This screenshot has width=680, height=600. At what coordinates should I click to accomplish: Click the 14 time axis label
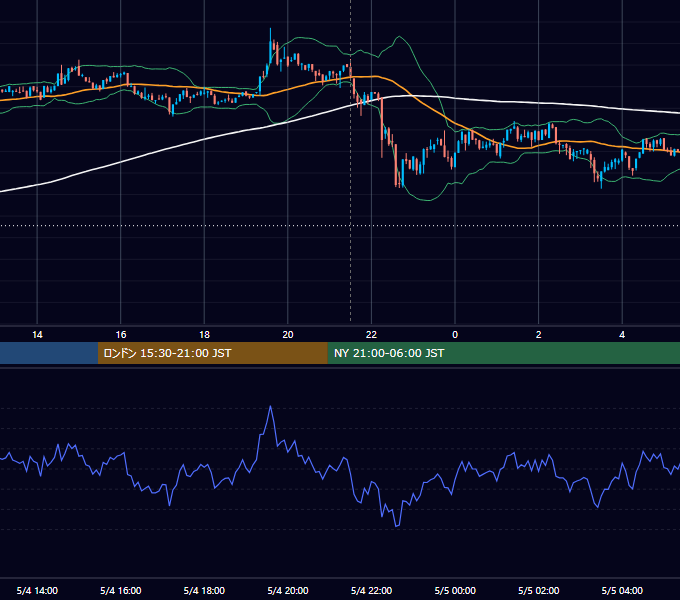(37, 335)
